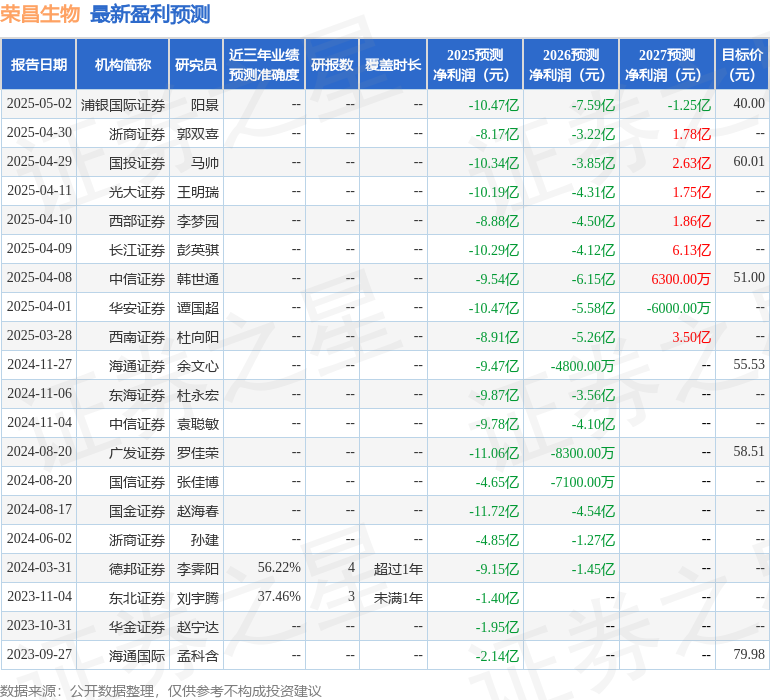Open the 浦银国际证券 institution entry

point(123,105)
